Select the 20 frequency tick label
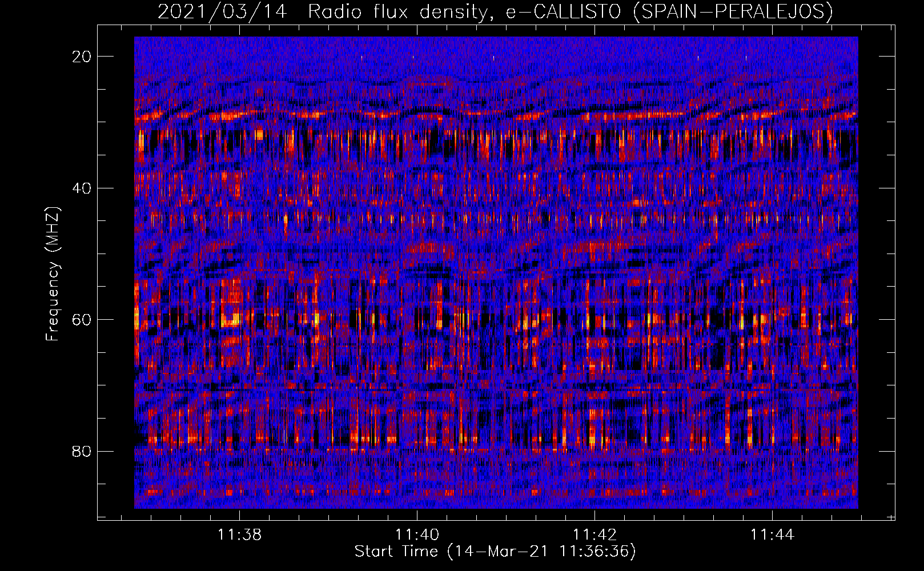The image size is (924, 571). point(82,57)
